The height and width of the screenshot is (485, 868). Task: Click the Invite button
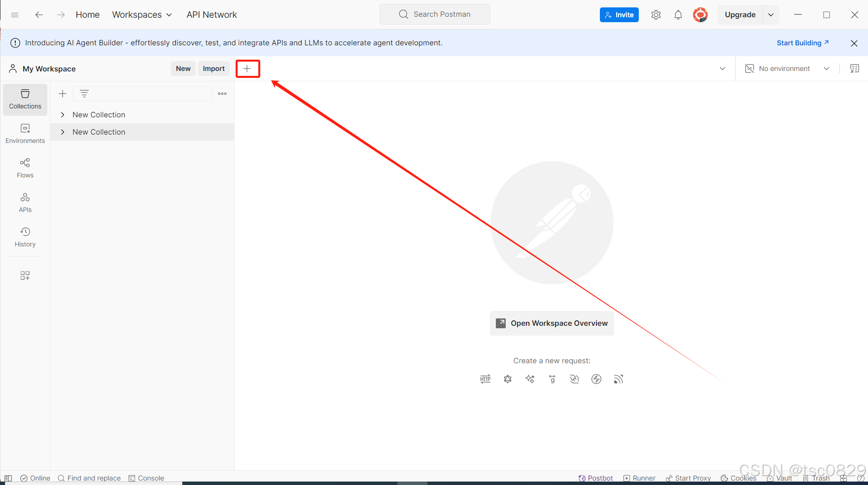(619, 15)
